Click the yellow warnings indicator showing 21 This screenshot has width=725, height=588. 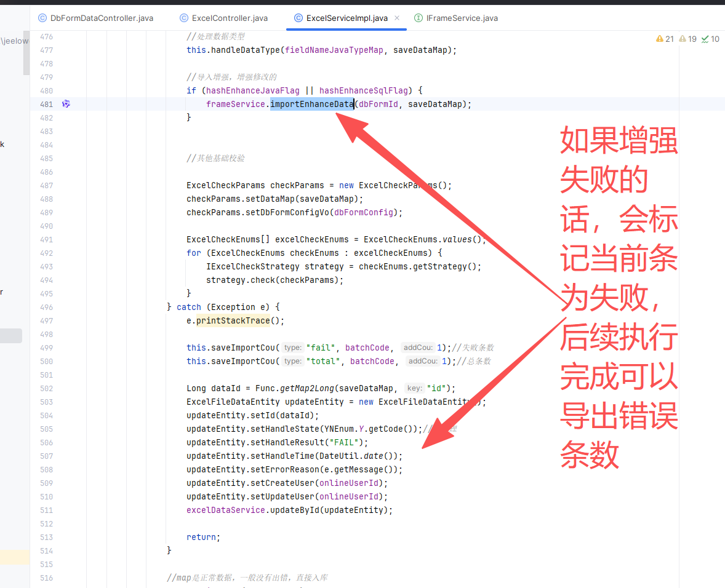pyautogui.click(x=665, y=39)
